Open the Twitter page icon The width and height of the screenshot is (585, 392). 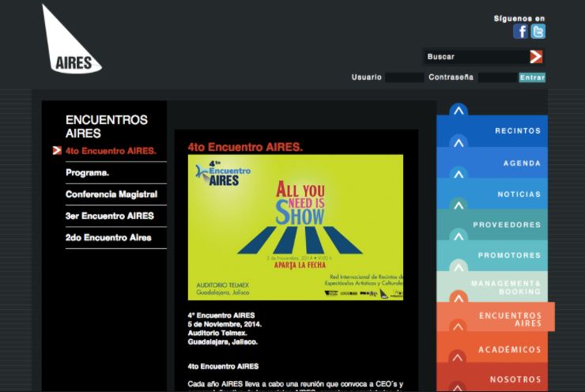(x=538, y=32)
